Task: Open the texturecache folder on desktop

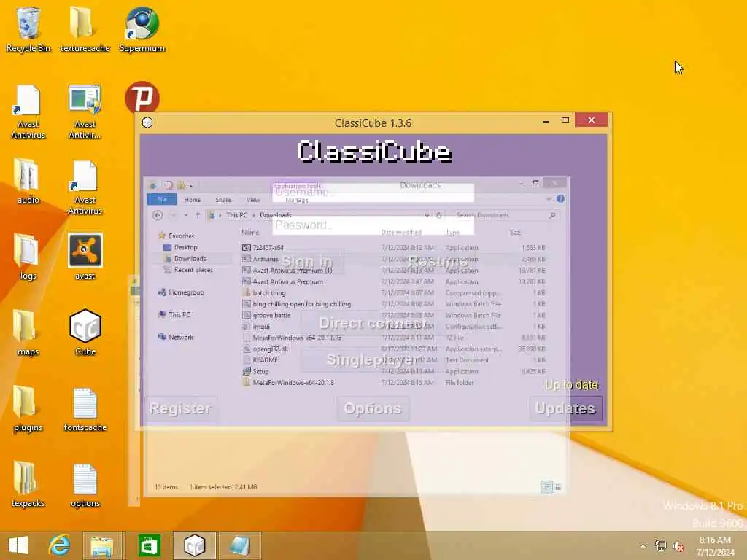Action: [85, 29]
